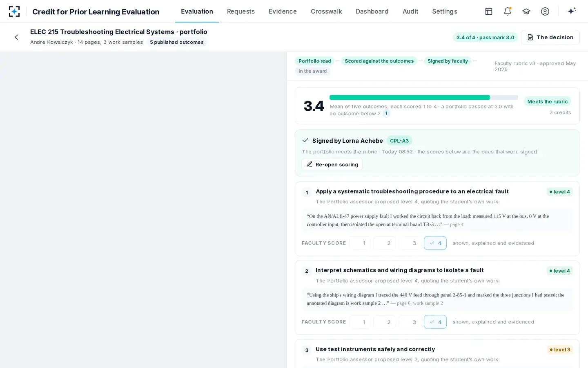Screen dimensions: 588x368
Task: Click the 5 published outcomes chip
Action: [x=177, y=42]
